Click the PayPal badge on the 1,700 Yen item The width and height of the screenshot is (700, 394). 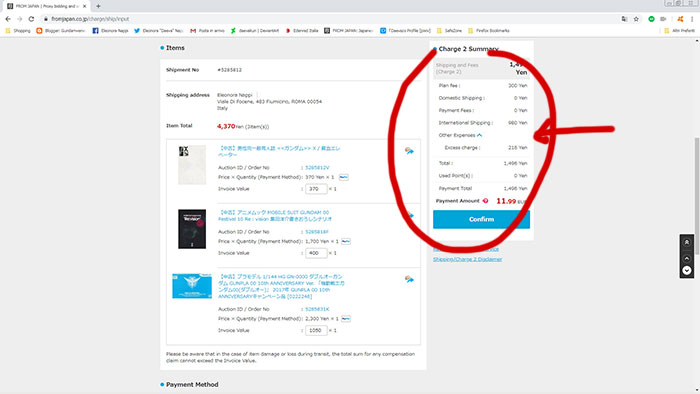click(x=346, y=241)
